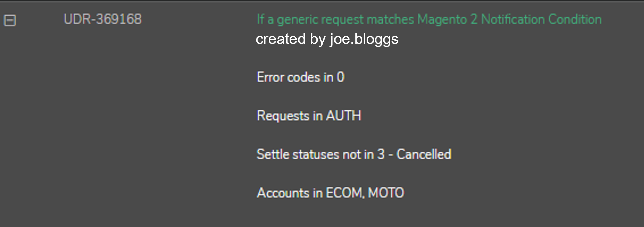Viewport: 644px width, 227px height.
Task: Click the 'Error codes' label text
Action: tap(289, 77)
